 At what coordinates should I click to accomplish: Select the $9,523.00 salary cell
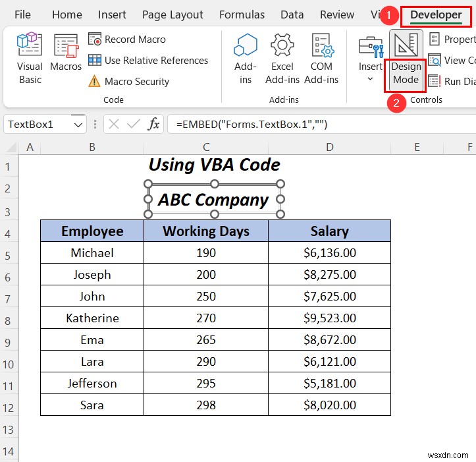pos(330,318)
